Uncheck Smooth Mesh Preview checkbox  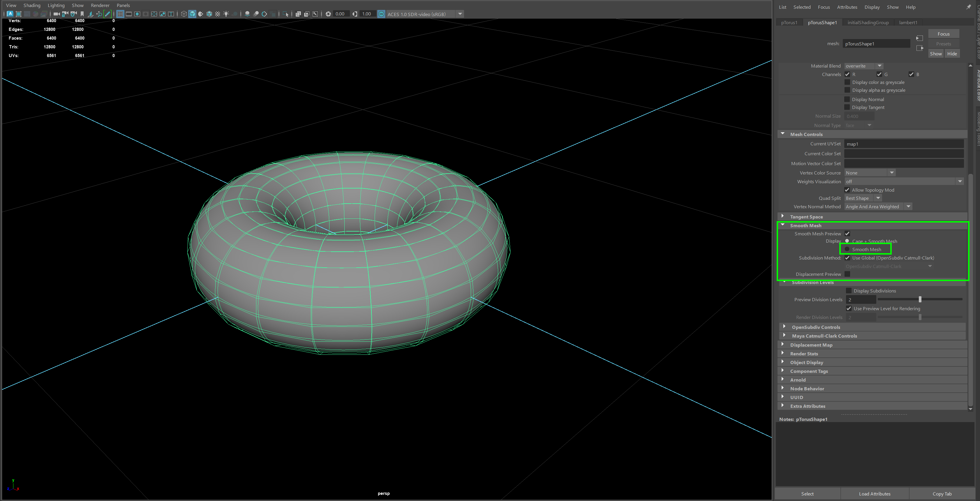coord(847,234)
